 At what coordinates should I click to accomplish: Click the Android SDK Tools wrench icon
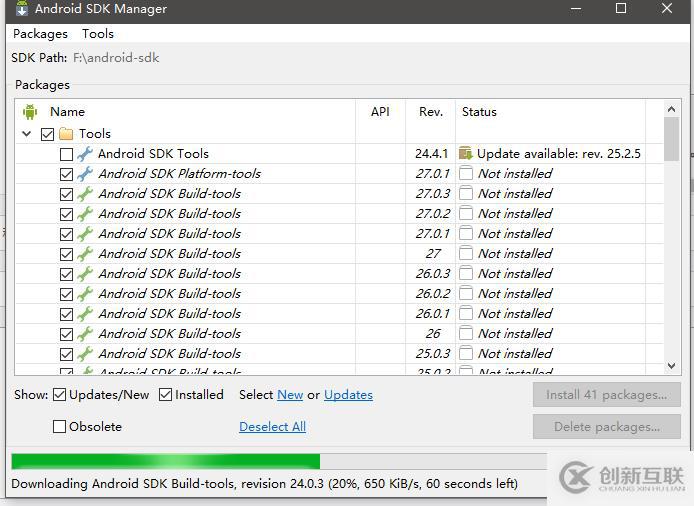85,154
